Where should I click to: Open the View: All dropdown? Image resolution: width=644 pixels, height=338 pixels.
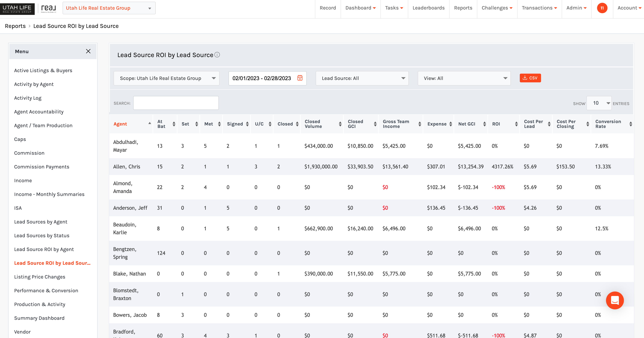[464, 78]
